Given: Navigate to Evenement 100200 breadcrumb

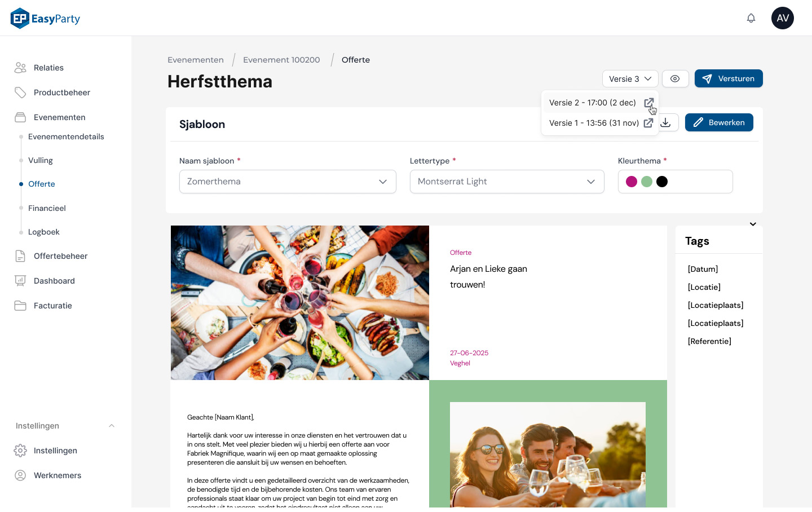Looking at the screenshot, I should [281, 60].
